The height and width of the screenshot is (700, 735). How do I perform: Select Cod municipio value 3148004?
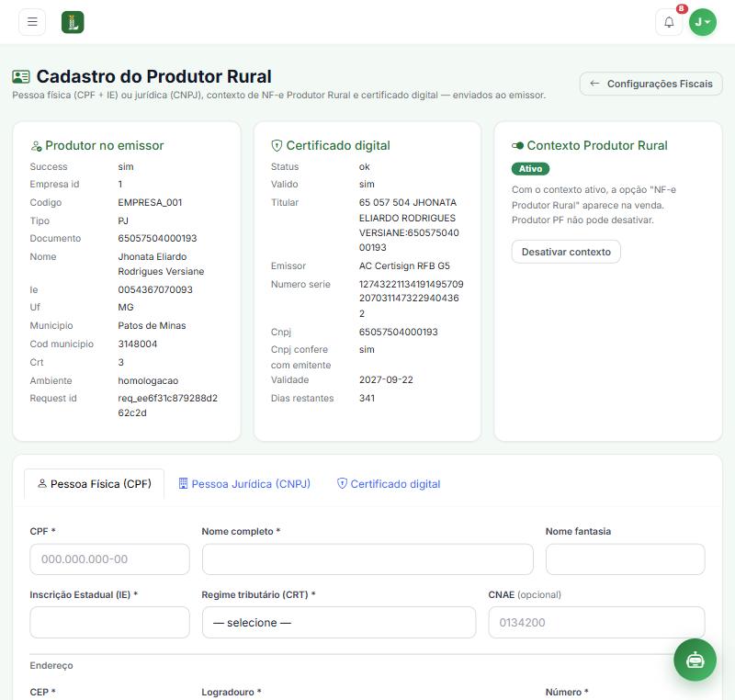[x=137, y=344]
